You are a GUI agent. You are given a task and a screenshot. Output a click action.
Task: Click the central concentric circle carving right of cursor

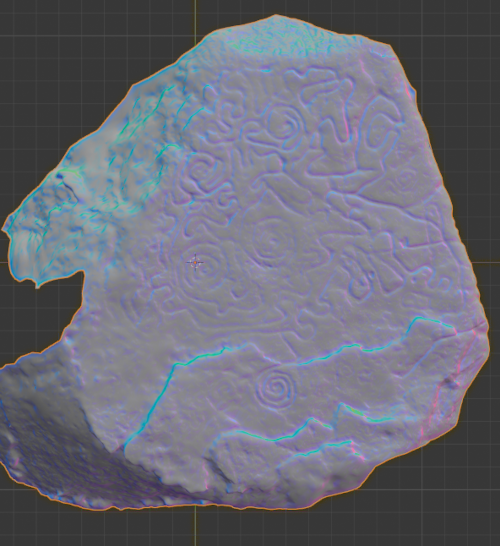273,240
